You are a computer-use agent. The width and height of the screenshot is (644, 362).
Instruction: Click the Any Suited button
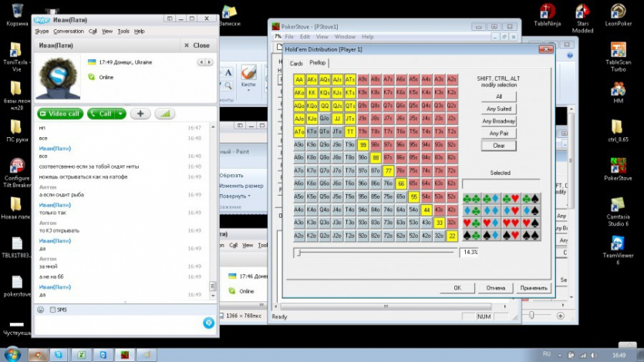tap(498, 109)
